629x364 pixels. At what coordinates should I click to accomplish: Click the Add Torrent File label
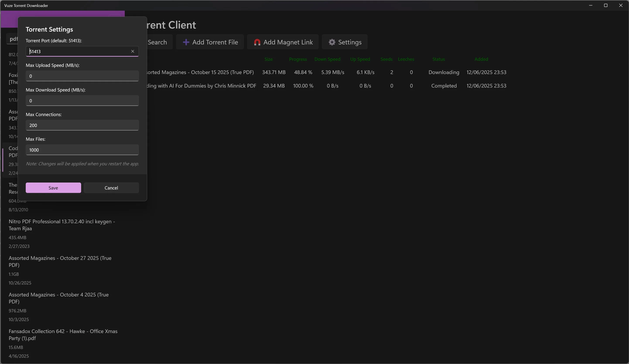(x=215, y=42)
